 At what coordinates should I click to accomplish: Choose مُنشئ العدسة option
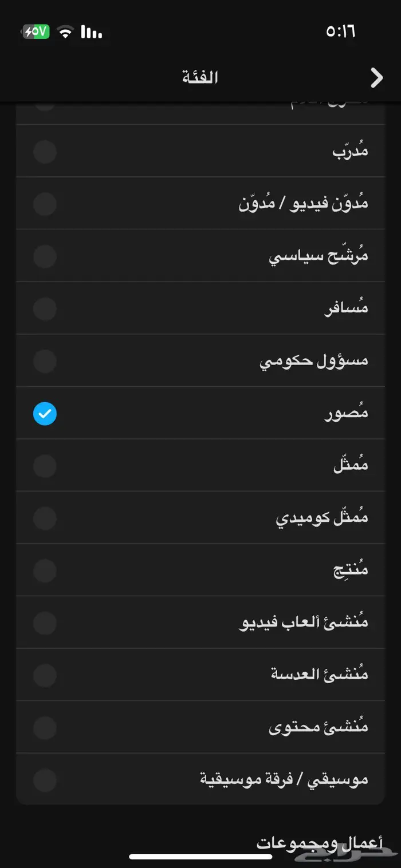coord(200,674)
